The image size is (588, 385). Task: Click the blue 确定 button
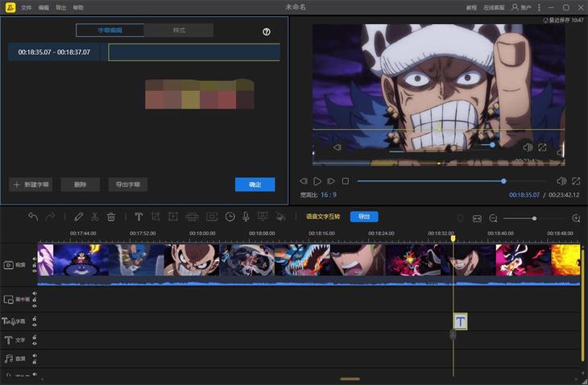[x=255, y=184]
